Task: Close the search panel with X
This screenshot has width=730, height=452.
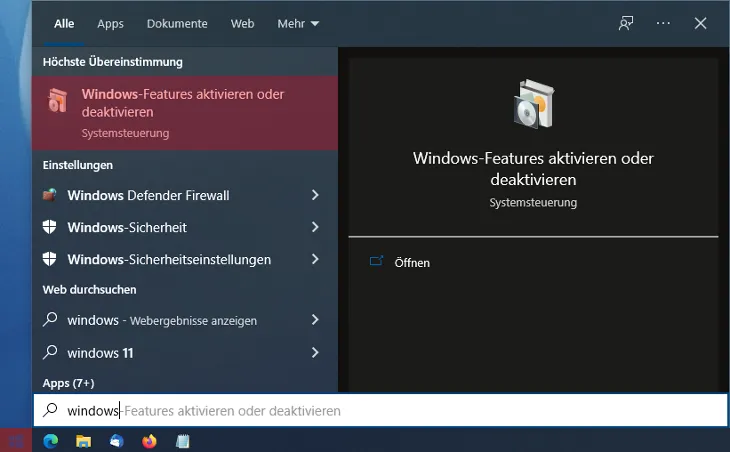Action: coord(700,23)
